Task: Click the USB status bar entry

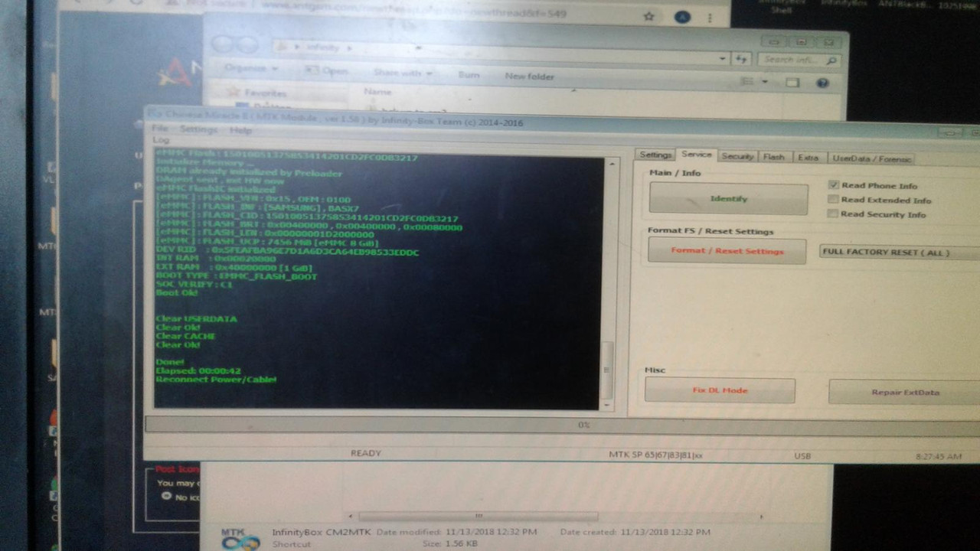Action: [802, 456]
